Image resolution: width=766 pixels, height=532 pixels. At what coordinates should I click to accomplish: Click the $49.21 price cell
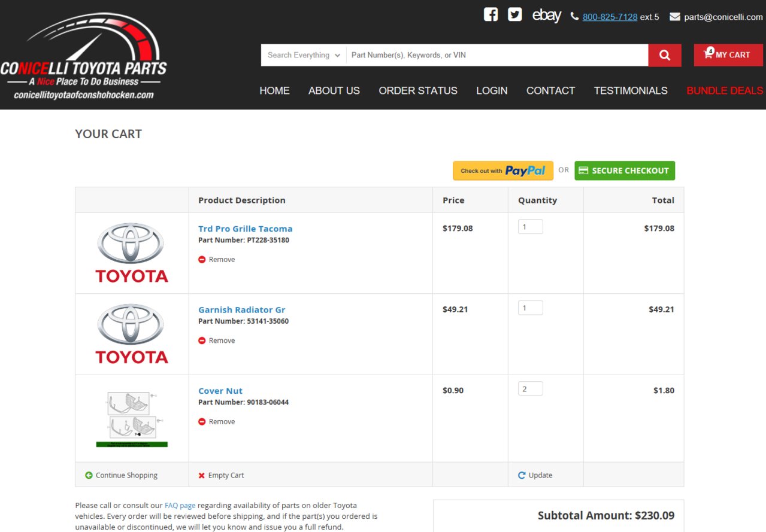[455, 309]
